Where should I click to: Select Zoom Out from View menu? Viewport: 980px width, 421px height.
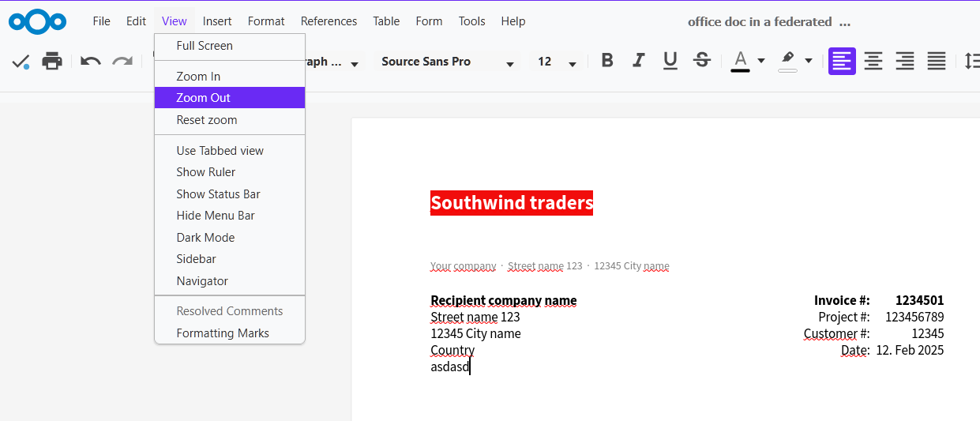click(204, 98)
